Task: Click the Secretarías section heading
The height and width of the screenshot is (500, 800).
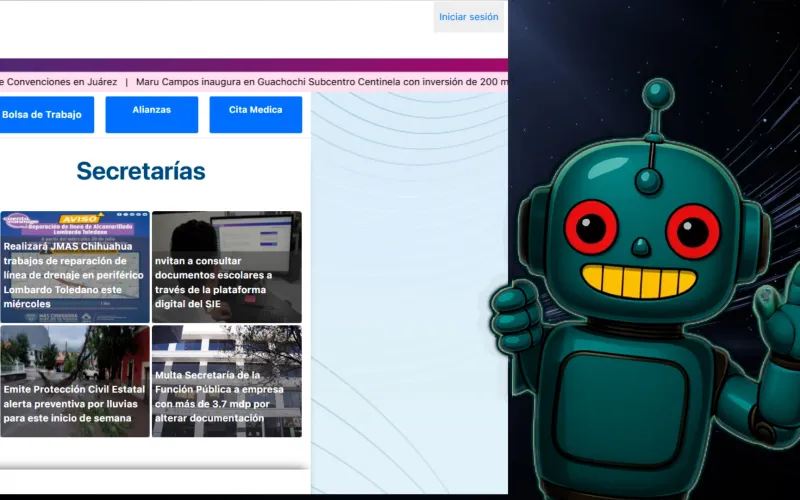Action: [141, 171]
